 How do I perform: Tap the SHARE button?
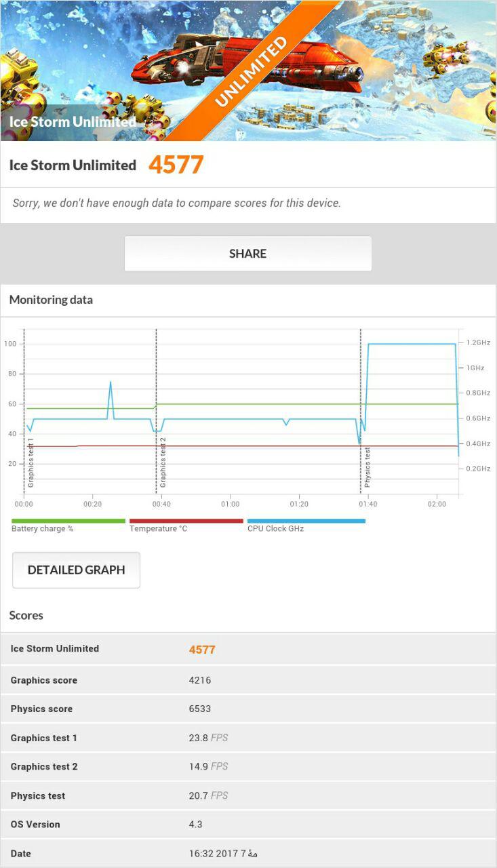pos(247,254)
